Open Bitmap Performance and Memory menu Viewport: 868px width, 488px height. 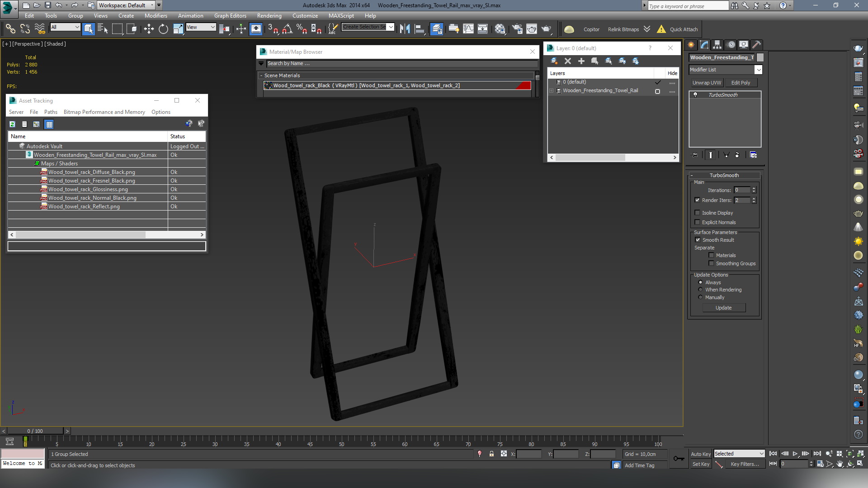[104, 112]
